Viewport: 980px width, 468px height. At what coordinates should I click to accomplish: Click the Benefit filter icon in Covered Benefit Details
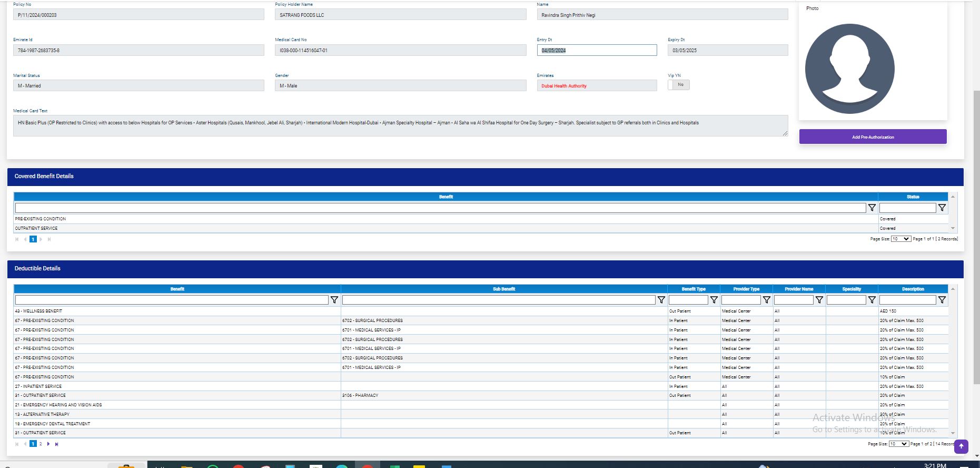coord(872,208)
